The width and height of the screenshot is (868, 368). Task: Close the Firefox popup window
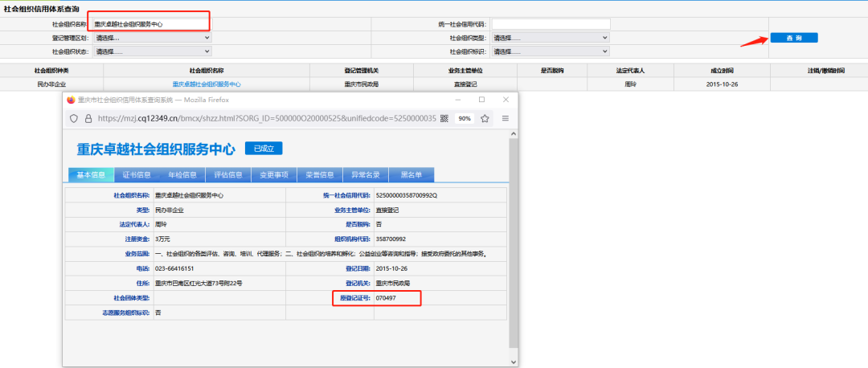506,100
